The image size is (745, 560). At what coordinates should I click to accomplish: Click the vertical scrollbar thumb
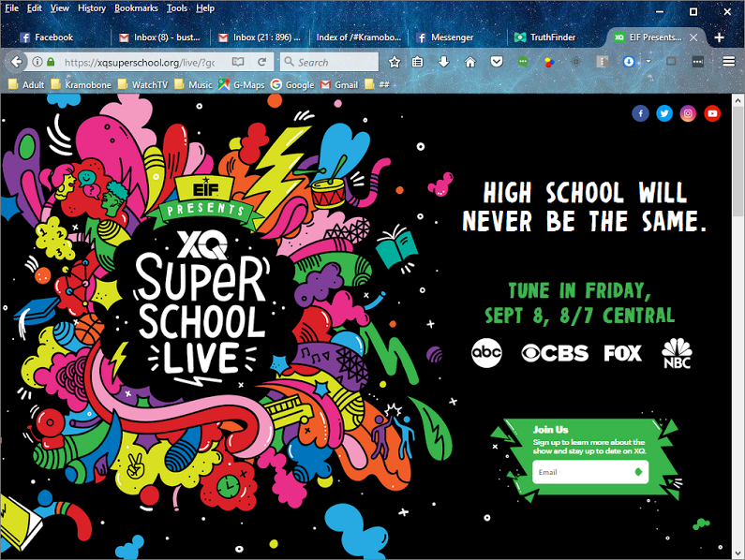tap(738, 160)
